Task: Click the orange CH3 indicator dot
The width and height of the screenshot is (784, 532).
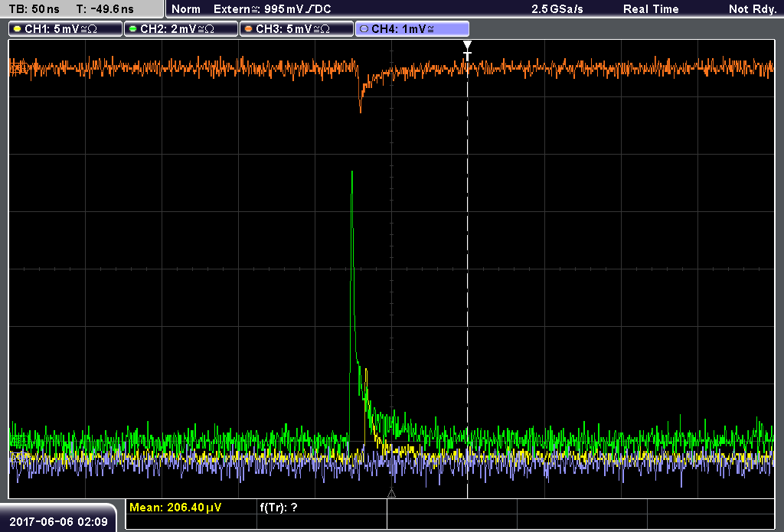Action: (249, 29)
